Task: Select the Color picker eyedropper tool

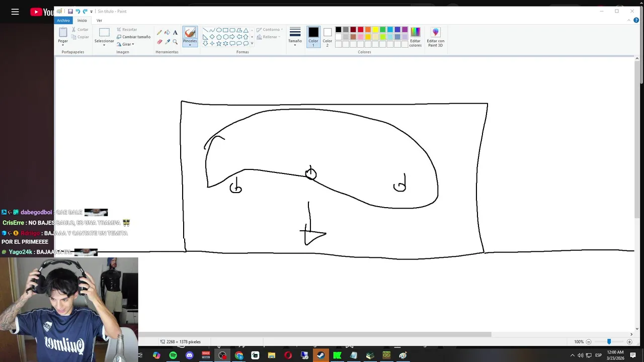Action: 167,42
